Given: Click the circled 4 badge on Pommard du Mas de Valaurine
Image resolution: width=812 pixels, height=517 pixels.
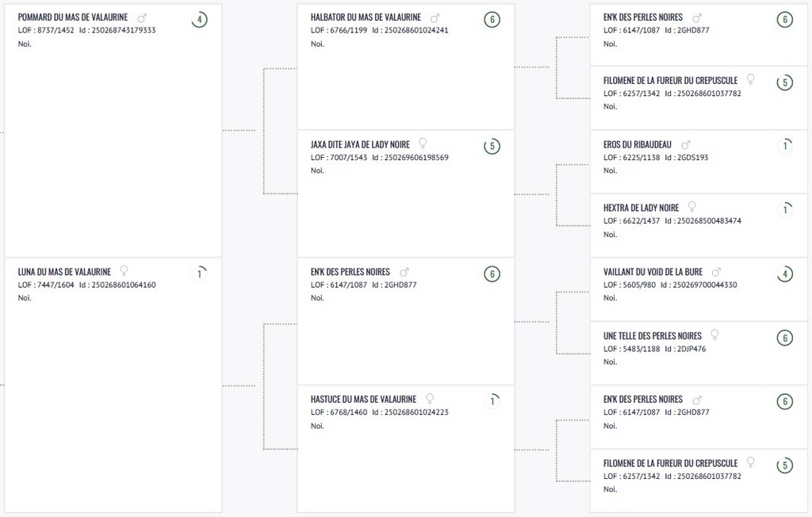Looking at the screenshot, I should tap(199, 20).
